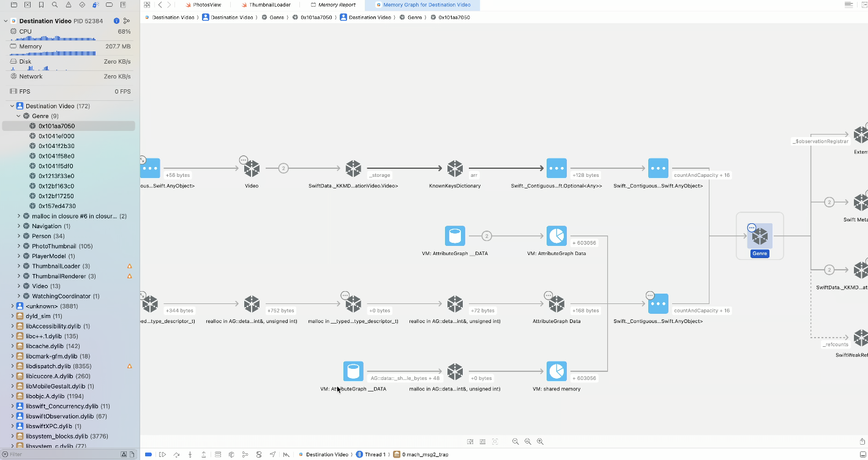Open the FPS gauge report
Image resolution: width=868 pixels, height=460 pixels.
(x=70, y=91)
